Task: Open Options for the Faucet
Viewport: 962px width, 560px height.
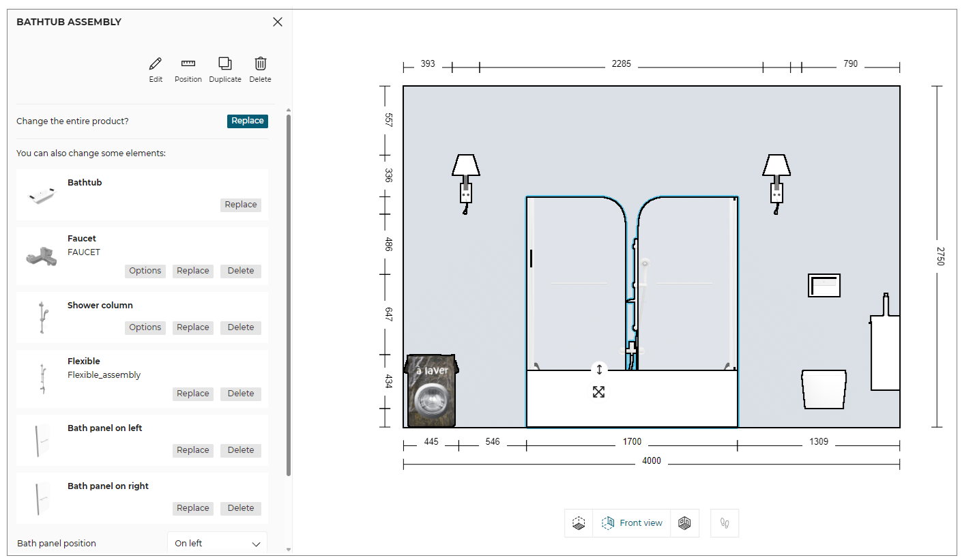Action: click(x=145, y=271)
